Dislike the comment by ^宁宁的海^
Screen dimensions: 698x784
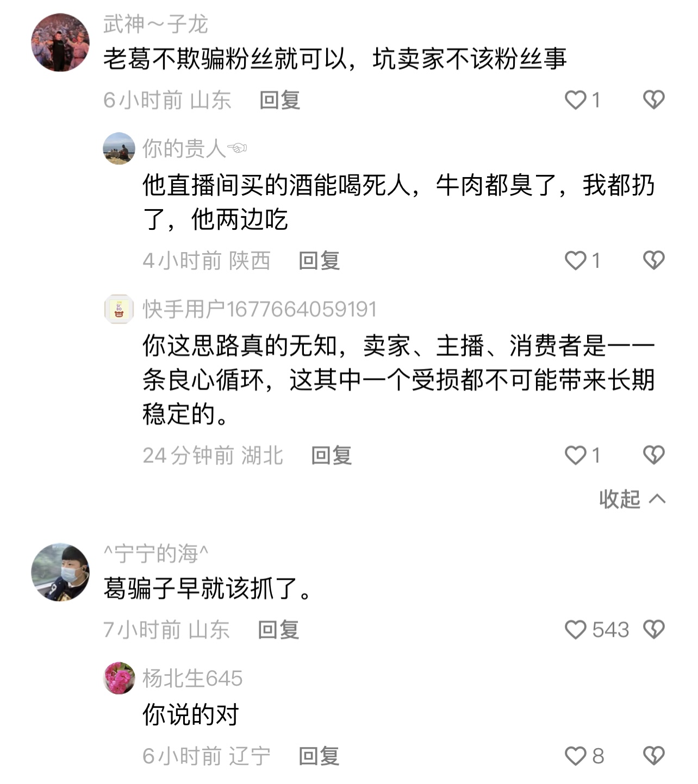[x=653, y=630]
